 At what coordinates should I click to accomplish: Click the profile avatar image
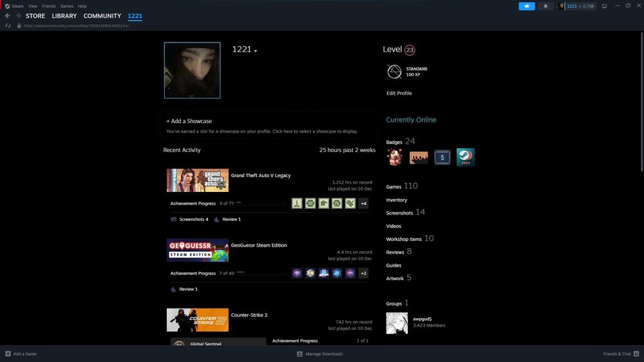(192, 70)
